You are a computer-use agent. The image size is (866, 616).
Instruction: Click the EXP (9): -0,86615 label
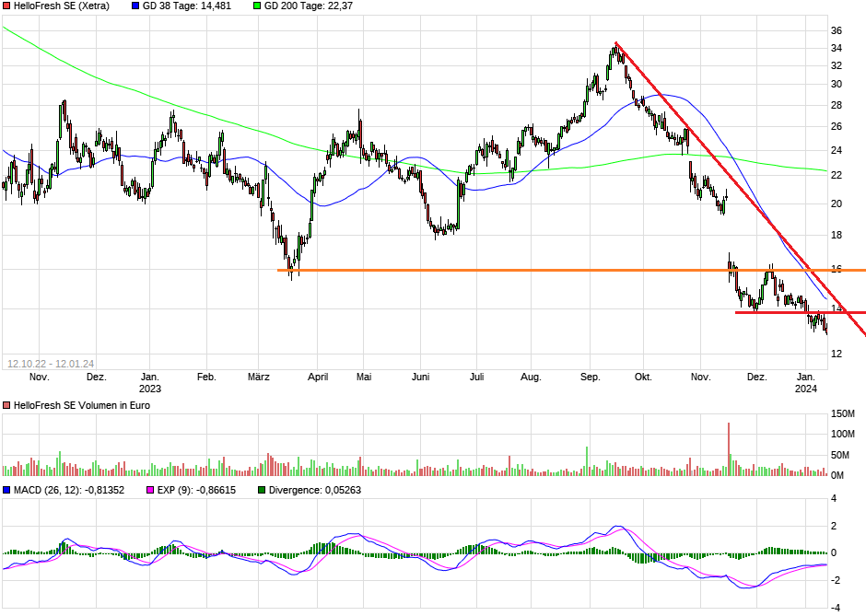point(196,490)
